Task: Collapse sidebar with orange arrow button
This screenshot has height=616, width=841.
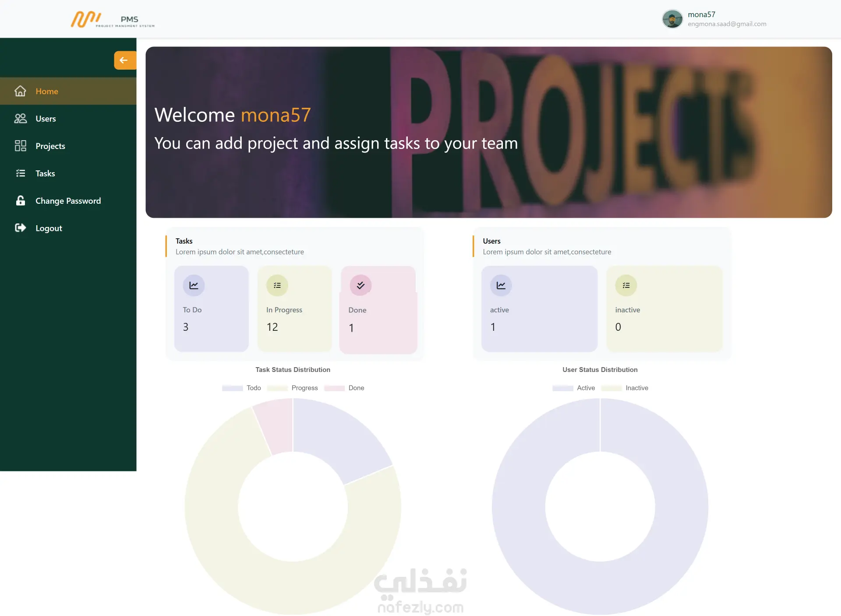Action: point(124,60)
